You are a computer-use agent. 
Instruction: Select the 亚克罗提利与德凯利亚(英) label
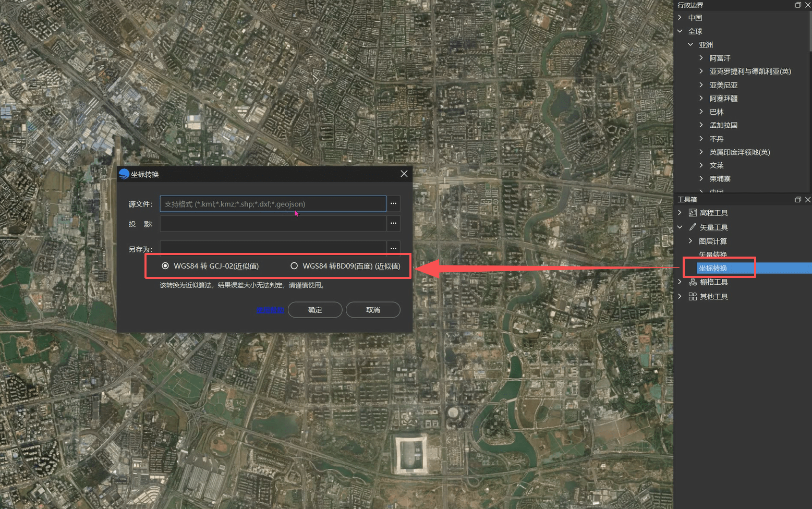tap(750, 71)
